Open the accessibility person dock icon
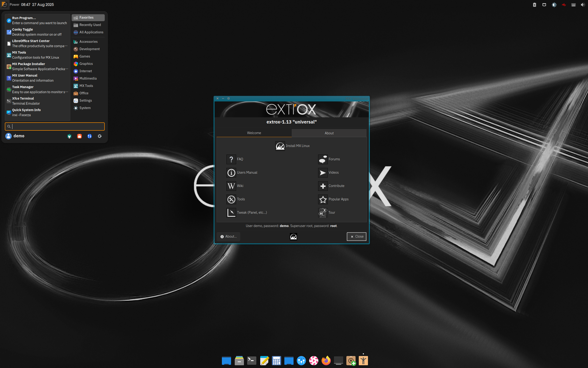Screen dimensions: 588x368 [x=363, y=360]
